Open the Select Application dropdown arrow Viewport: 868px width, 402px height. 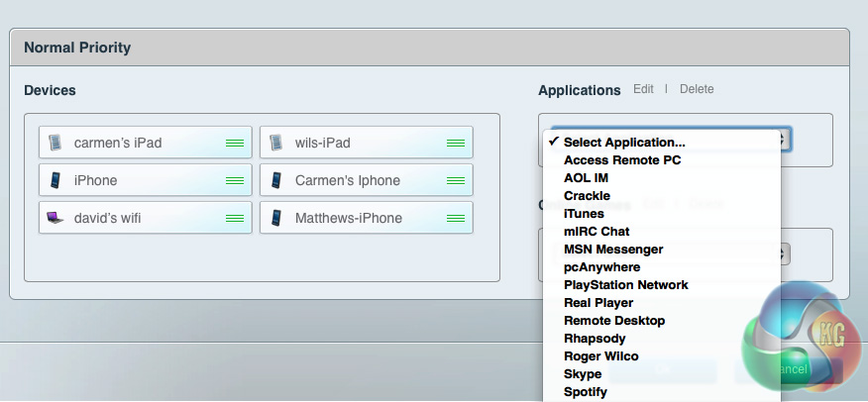(784, 141)
